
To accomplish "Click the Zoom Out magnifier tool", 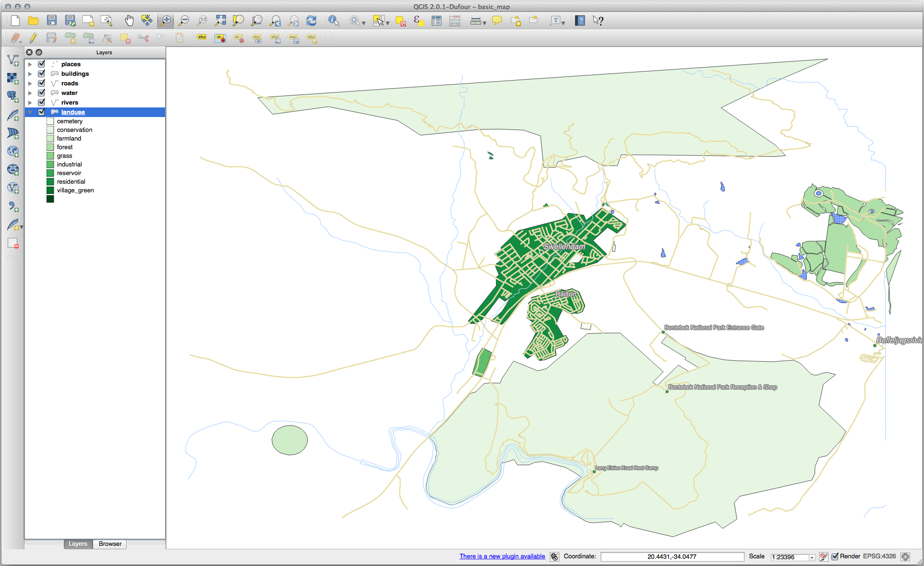I will (x=183, y=21).
